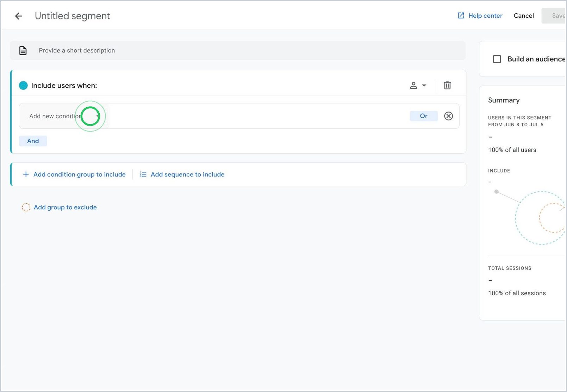This screenshot has width=567, height=392.
Task: Click the description document icon
Action: pos(23,51)
